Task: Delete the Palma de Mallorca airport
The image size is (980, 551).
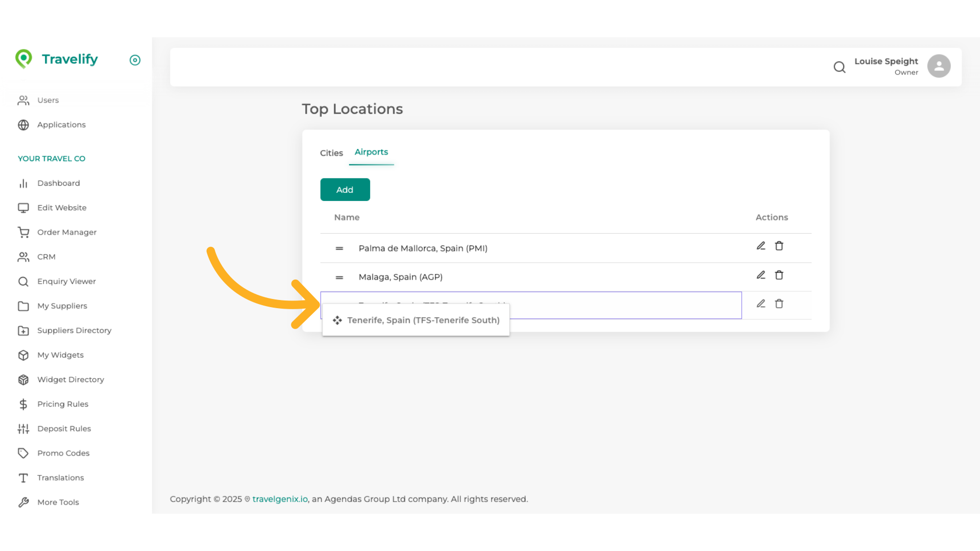Action: tap(779, 246)
